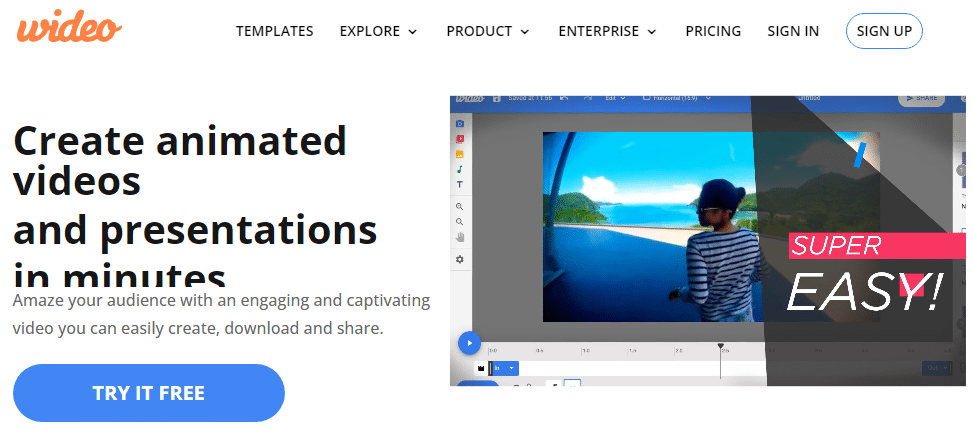Click the timeline playhead marker

[720, 348]
